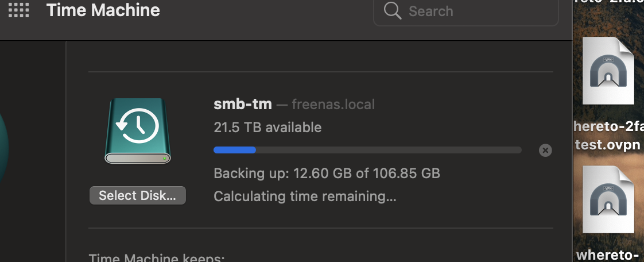Click the clock arrow symbol on disk icon
644x262 pixels.
[137, 125]
